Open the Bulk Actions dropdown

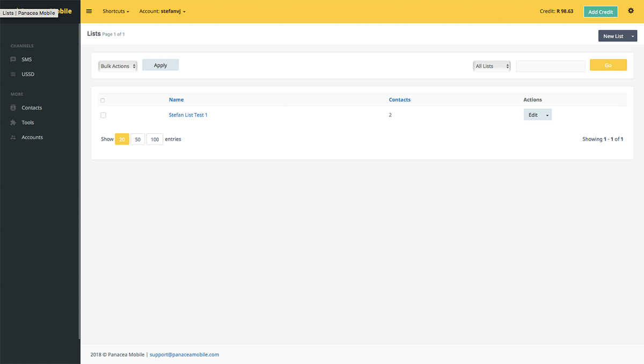[118, 66]
